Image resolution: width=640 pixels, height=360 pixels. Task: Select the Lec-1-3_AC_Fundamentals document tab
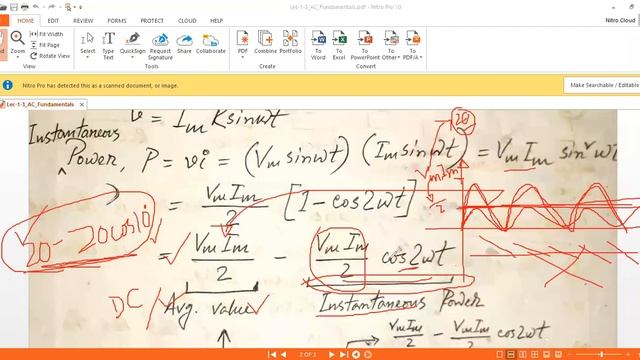tap(40, 104)
